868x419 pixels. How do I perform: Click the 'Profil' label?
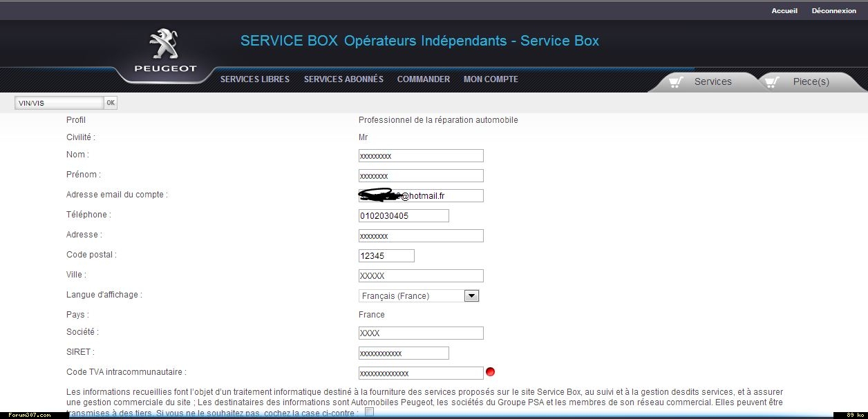(x=76, y=120)
